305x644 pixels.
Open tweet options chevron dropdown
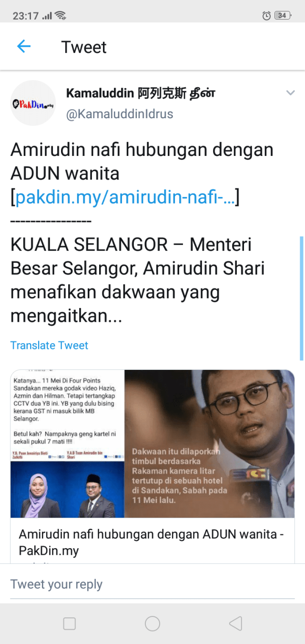tap(290, 93)
